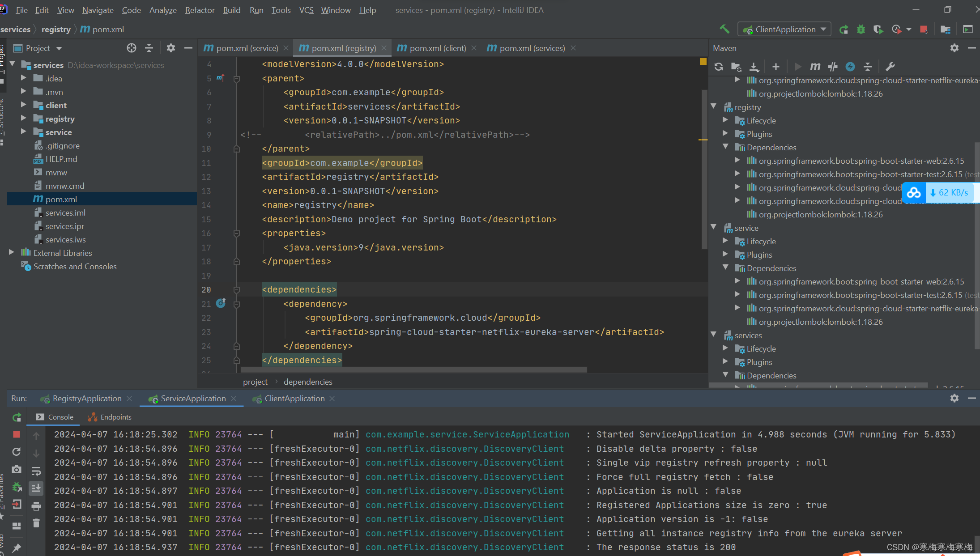Viewport: 980px width, 556px height.
Task: Toggle soft-wrap in the console output
Action: point(36,470)
